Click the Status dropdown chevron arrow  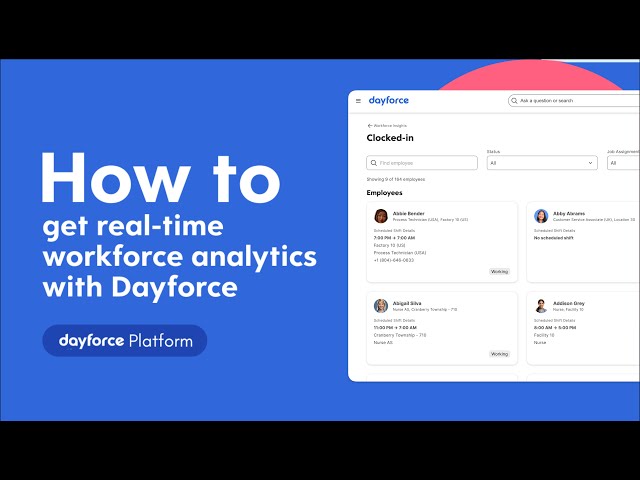(x=590, y=163)
